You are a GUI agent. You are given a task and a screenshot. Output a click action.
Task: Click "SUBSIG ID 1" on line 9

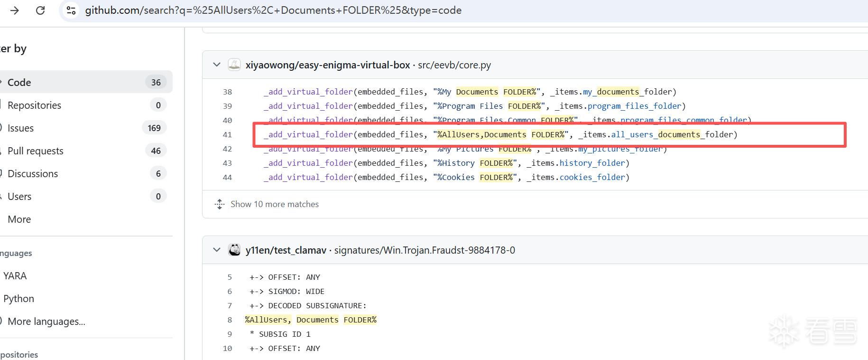point(285,334)
